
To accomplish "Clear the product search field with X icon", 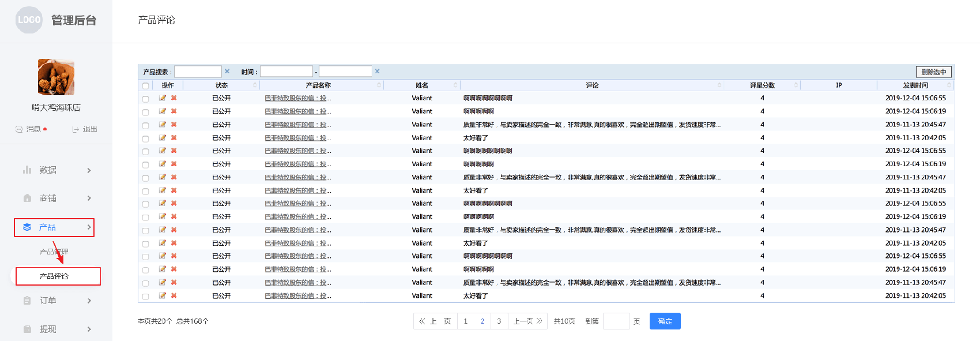I will click(227, 71).
